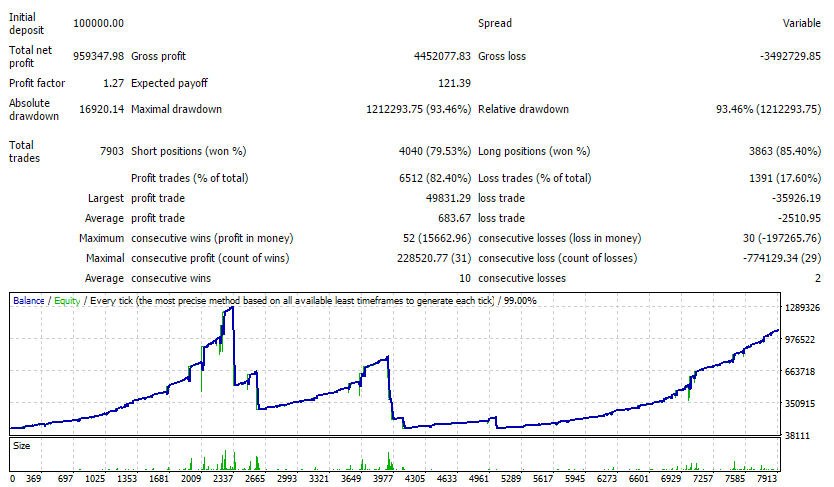The image size is (834, 487).
Task: Click the Relative drawdown label
Action: [523, 110]
